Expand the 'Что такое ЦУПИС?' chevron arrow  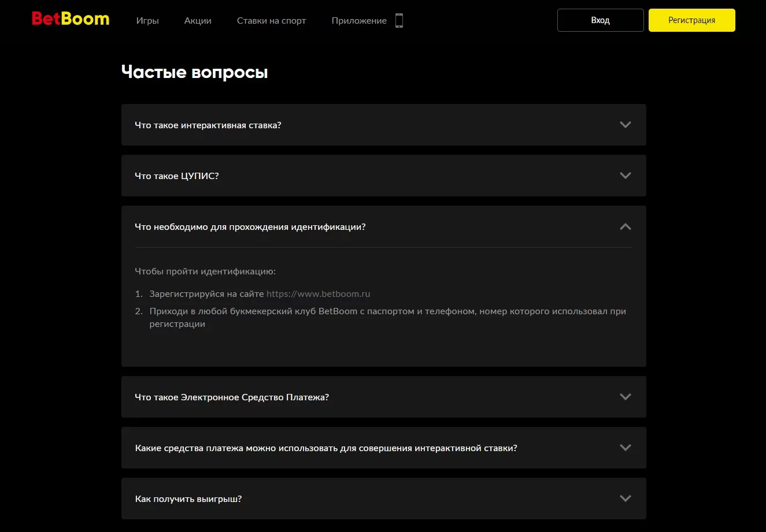pyautogui.click(x=625, y=176)
